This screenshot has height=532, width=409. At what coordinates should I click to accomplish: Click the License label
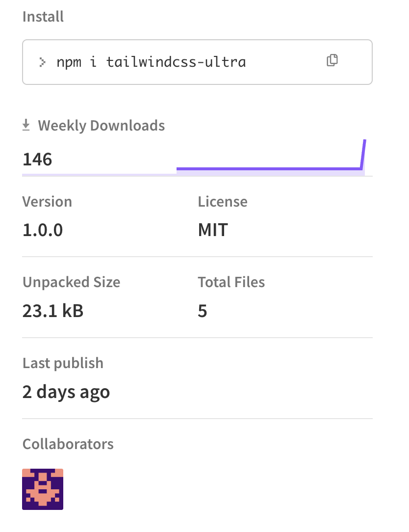pos(223,202)
